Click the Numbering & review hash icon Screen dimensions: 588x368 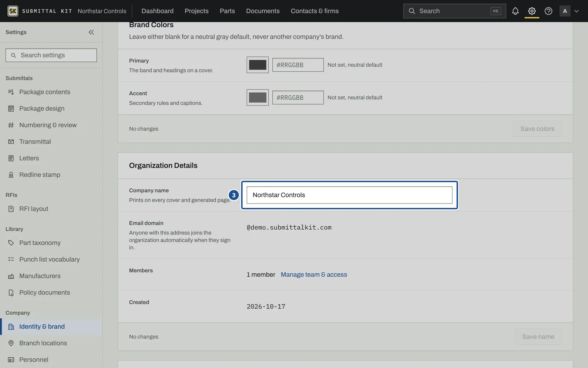pos(11,125)
